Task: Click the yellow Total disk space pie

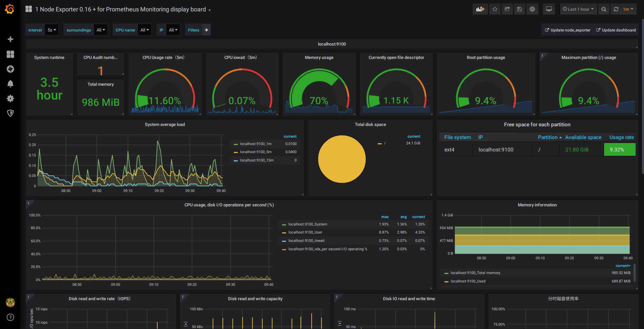Action: pyautogui.click(x=342, y=159)
